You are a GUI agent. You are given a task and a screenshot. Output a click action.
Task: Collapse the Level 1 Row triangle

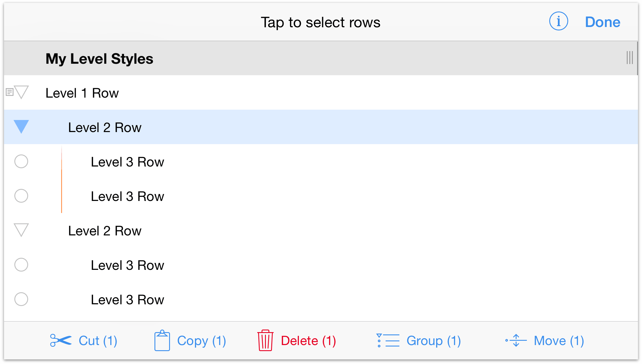[x=22, y=92]
